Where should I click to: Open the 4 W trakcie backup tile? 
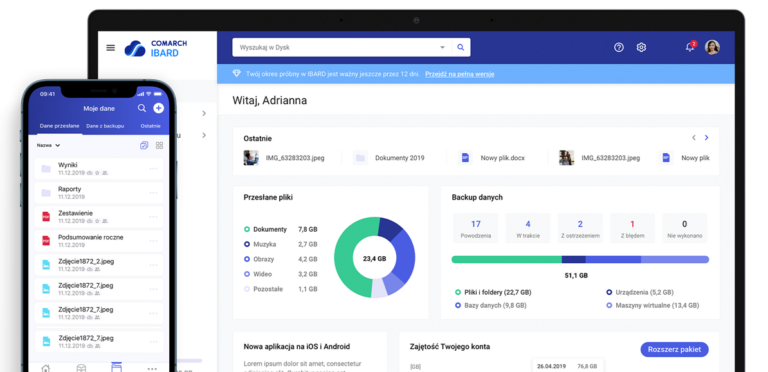tap(528, 228)
